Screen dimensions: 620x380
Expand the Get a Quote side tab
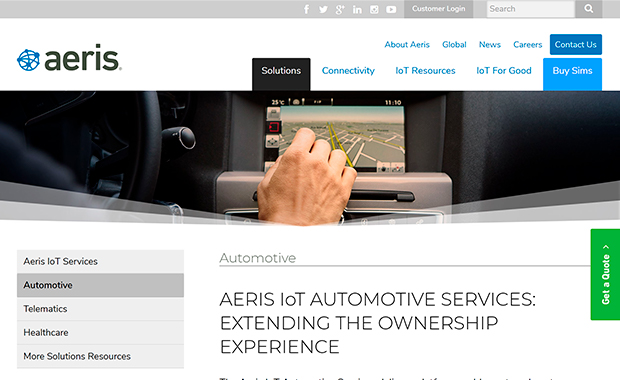605,274
